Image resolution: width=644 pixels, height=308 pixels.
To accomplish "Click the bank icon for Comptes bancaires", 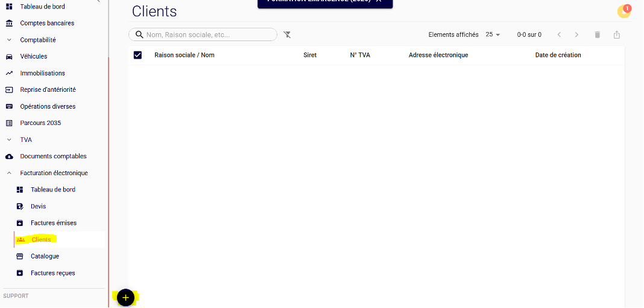I will [x=9, y=24].
